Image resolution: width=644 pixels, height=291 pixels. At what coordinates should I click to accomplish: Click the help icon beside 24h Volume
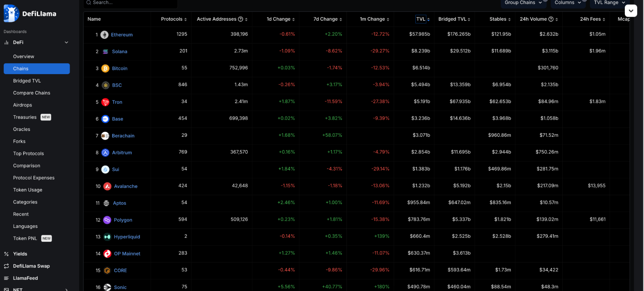click(551, 19)
